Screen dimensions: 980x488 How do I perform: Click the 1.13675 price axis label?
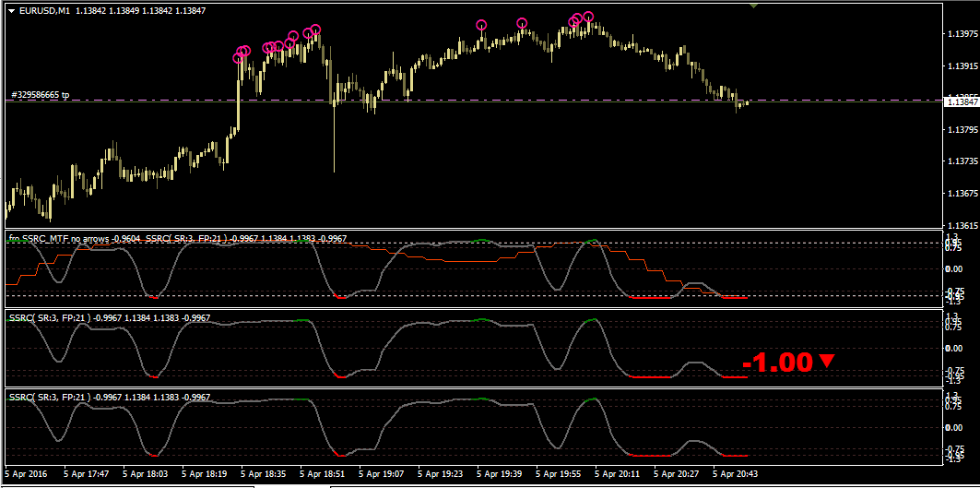962,194
